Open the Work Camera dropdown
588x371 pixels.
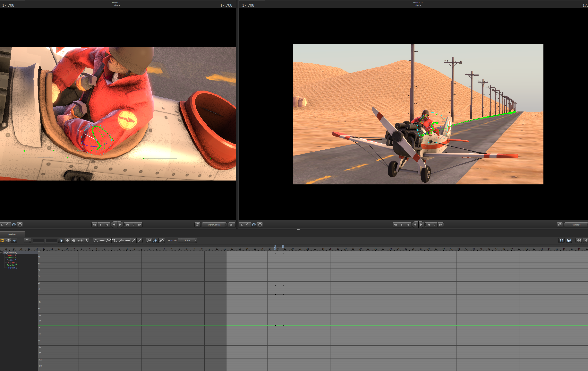(214, 225)
